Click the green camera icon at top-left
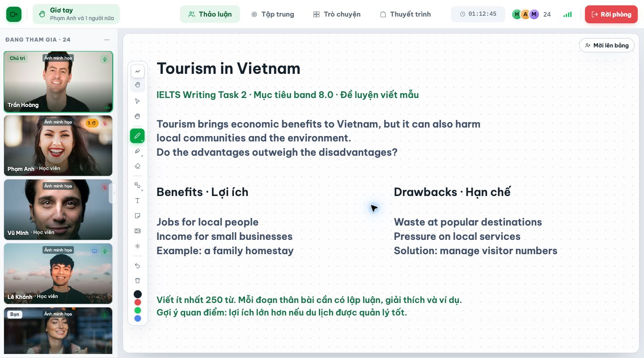 (14, 14)
